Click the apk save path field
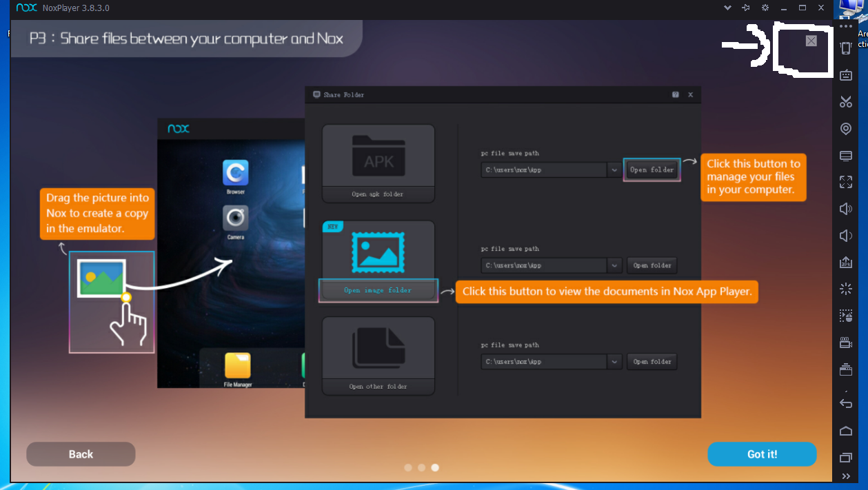 tap(544, 170)
